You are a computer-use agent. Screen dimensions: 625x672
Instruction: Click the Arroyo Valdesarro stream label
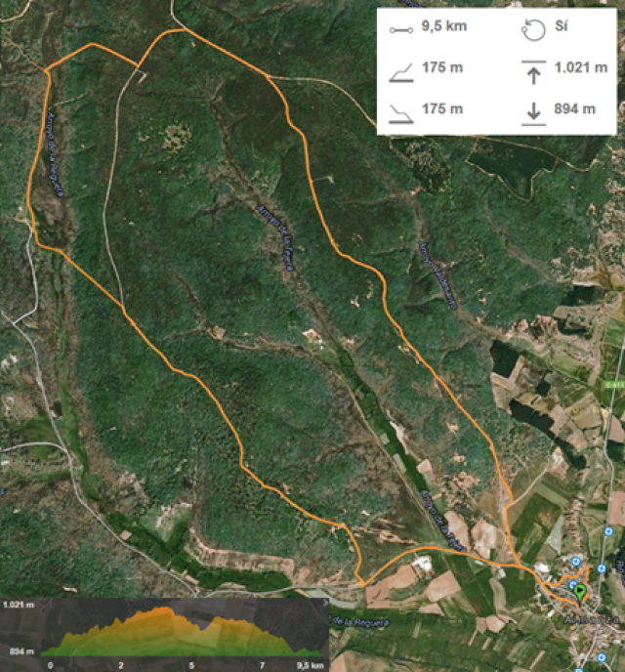click(437, 275)
